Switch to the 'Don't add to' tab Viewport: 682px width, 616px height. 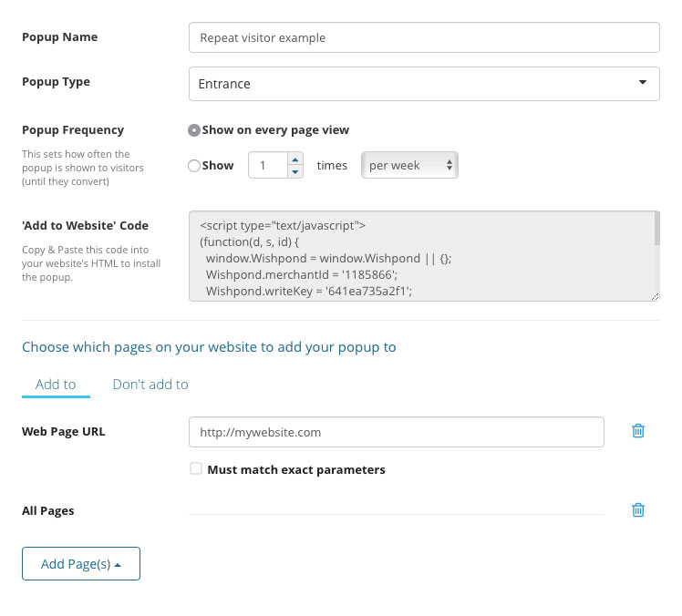pyautogui.click(x=150, y=385)
